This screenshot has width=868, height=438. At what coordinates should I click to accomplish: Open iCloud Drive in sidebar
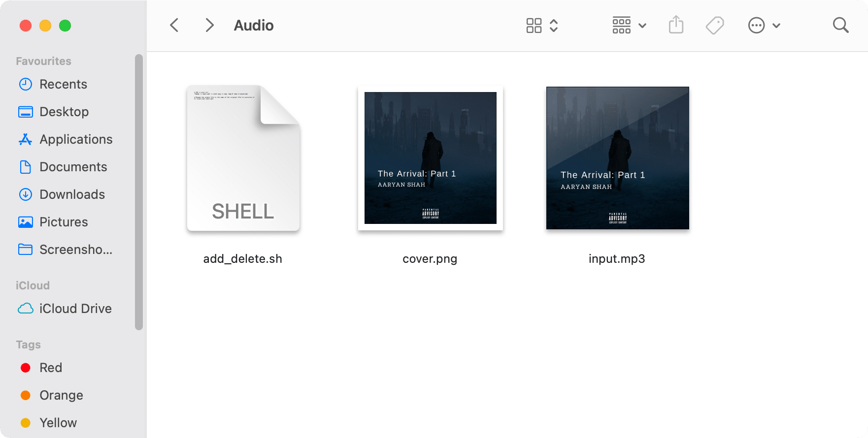coord(75,309)
